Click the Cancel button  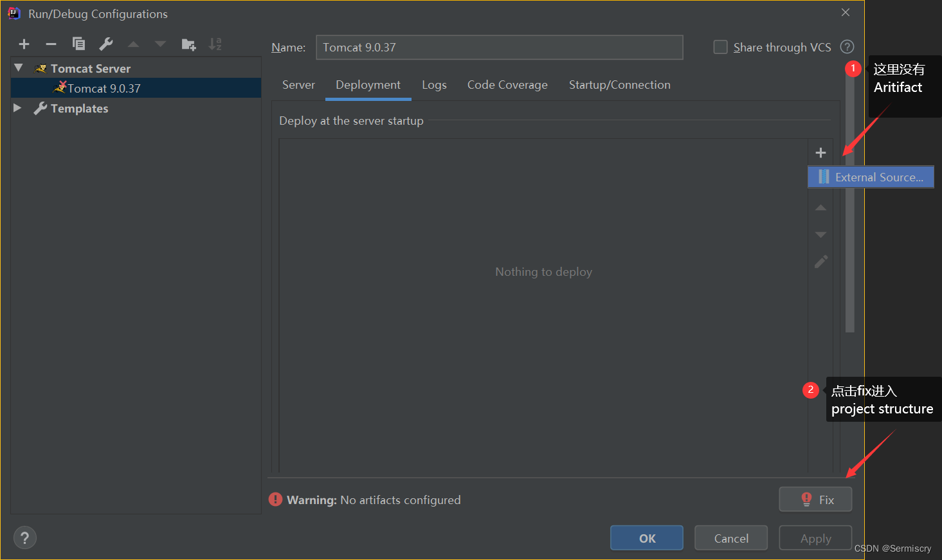coord(731,538)
